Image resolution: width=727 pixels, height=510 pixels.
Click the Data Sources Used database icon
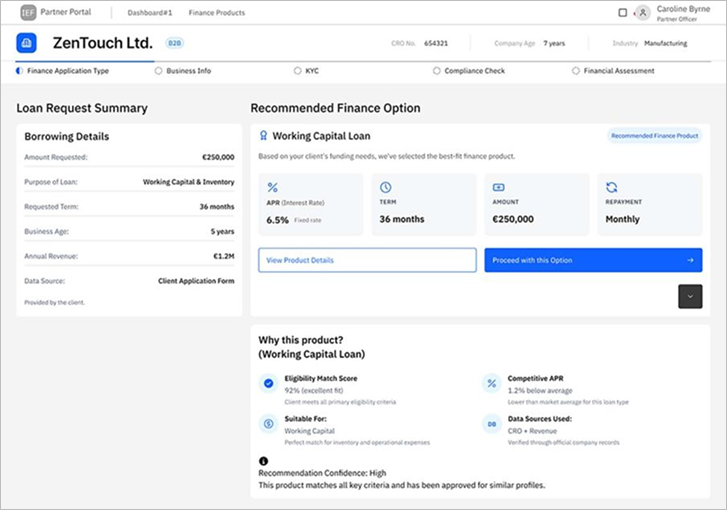pos(491,423)
